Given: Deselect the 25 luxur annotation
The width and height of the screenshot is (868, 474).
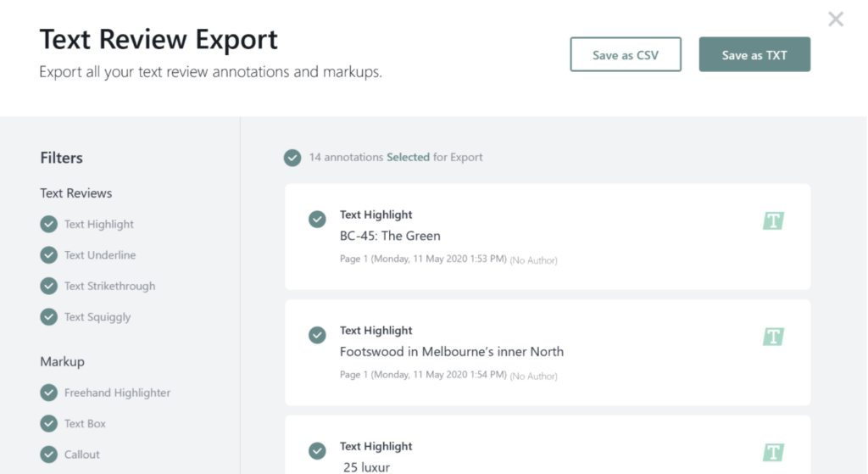Looking at the screenshot, I should pos(317,450).
